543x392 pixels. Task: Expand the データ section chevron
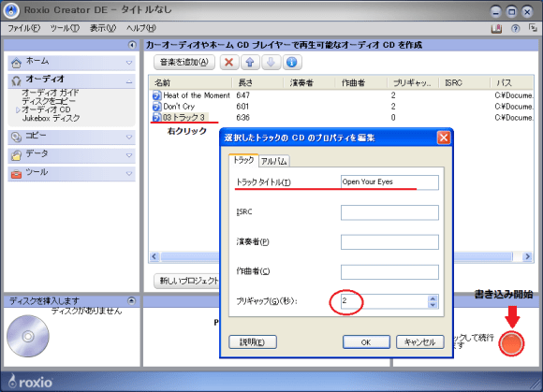[x=129, y=155]
